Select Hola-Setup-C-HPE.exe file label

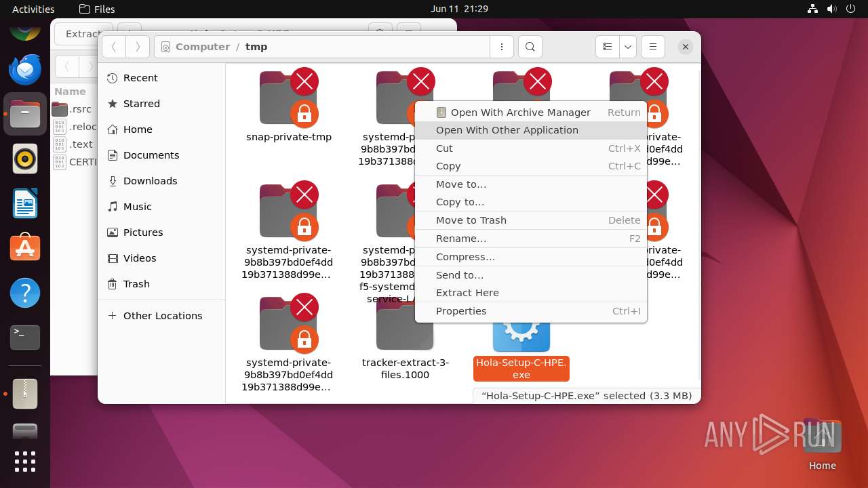pyautogui.click(x=521, y=369)
